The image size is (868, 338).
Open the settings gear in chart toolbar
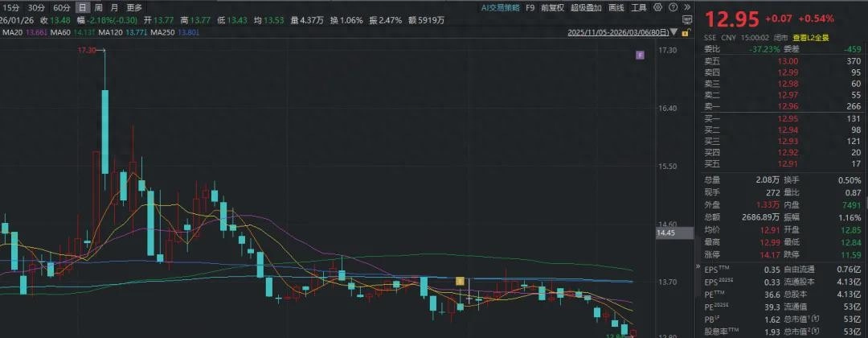pyautogui.click(x=657, y=7)
